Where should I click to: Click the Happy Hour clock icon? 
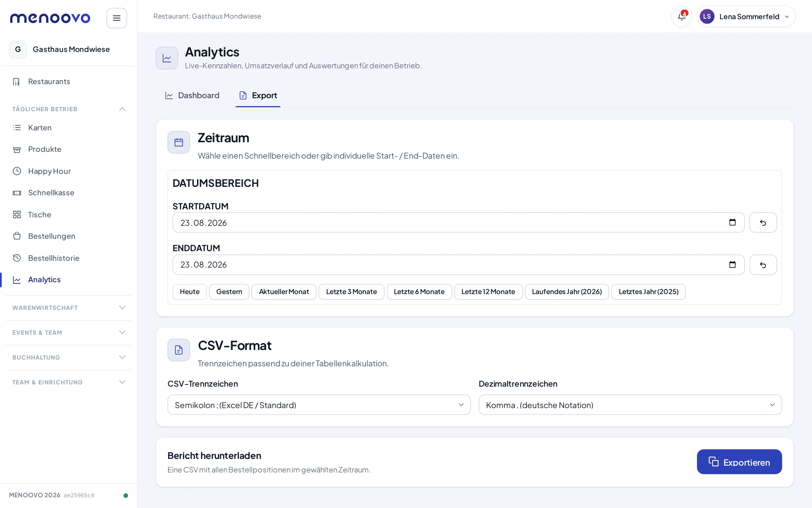(x=17, y=171)
